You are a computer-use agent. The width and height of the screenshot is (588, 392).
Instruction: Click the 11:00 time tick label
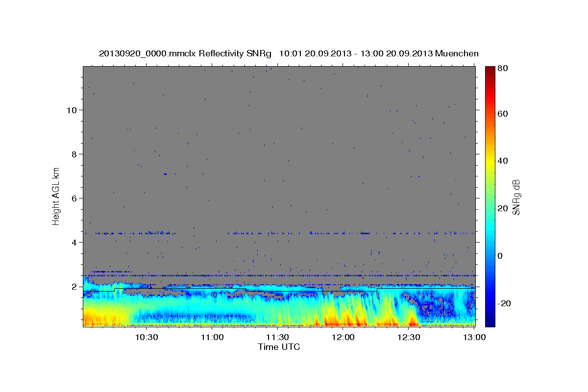click(212, 337)
